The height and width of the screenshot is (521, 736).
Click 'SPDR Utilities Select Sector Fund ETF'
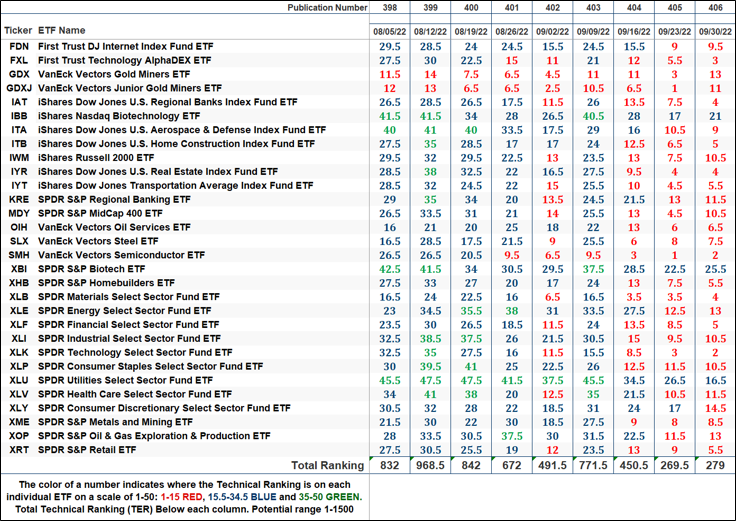click(x=125, y=380)
